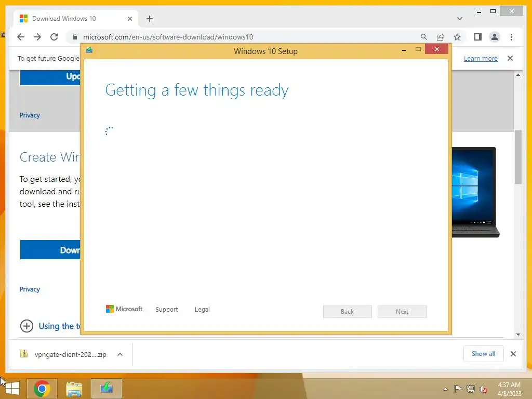This screenshot has height=399, width=532.
Task: Open Support link in setup window
Action: click(167, 310)
